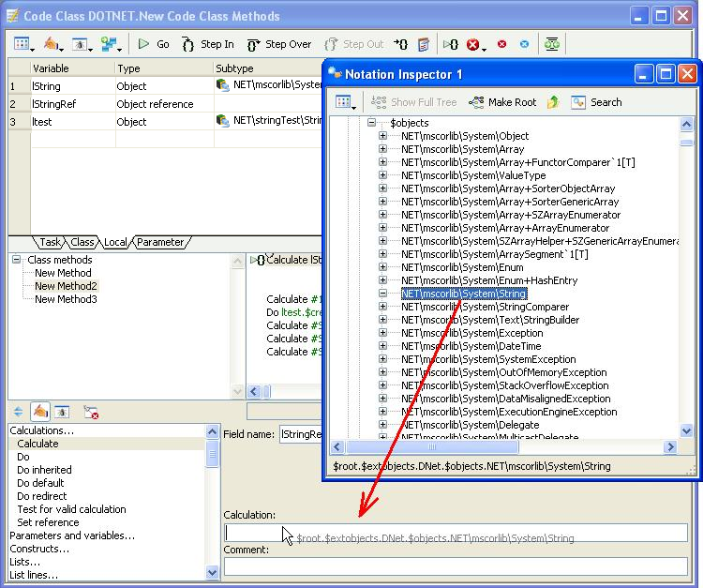Click the up/down arrows icon above command list
Screen dimensions: 703x588
19,412
